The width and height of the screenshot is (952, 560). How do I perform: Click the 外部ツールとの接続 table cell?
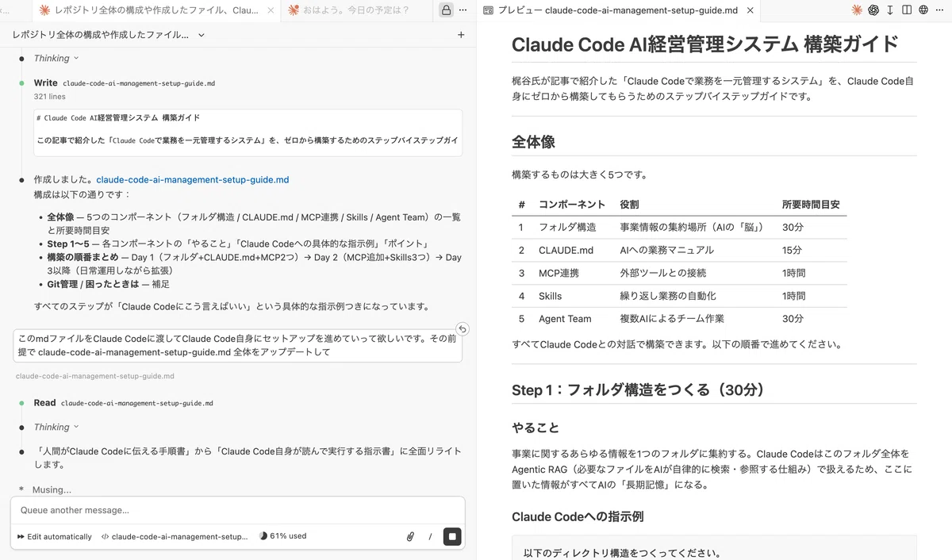[x=662, y=273]
